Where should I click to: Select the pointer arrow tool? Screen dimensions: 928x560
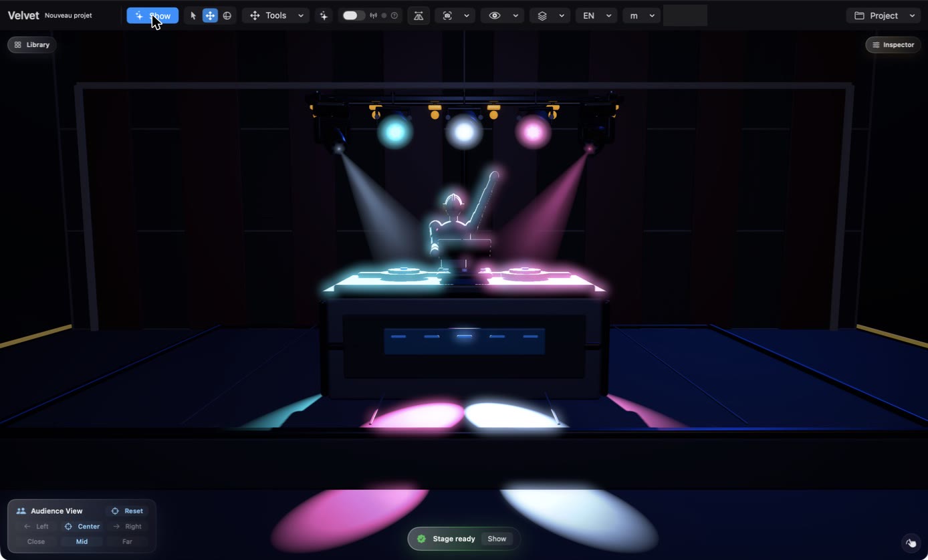193,15
